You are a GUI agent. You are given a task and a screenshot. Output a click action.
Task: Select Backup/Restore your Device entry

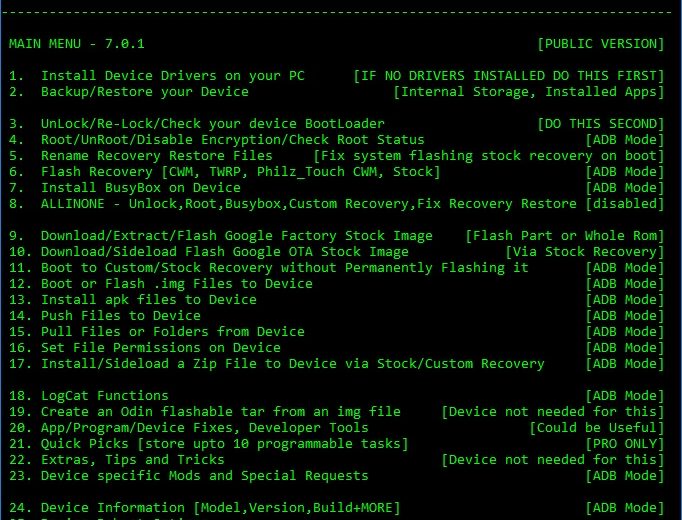pos(144,92)
